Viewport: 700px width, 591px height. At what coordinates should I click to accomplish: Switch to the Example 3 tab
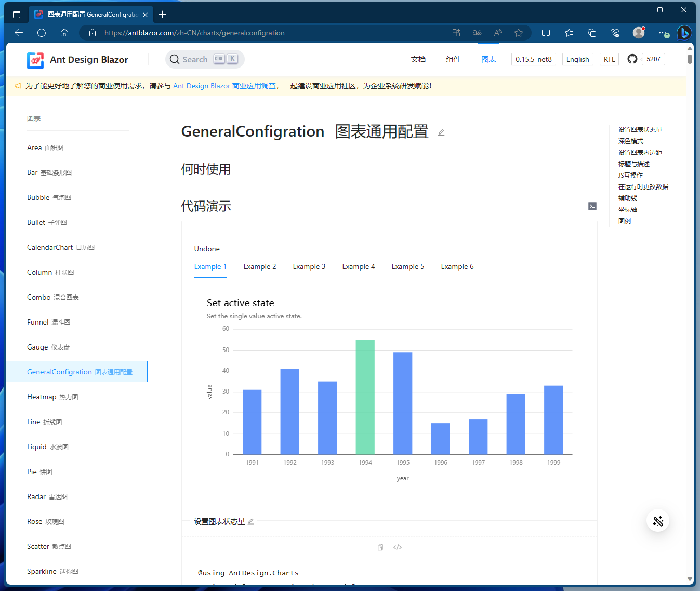[309, 266]
